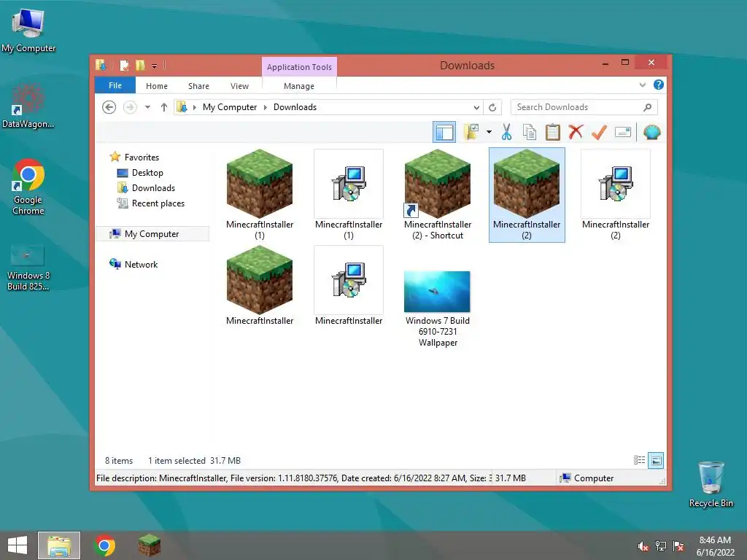
Task: Switch to details view in status bar
Action: (639, 460)
